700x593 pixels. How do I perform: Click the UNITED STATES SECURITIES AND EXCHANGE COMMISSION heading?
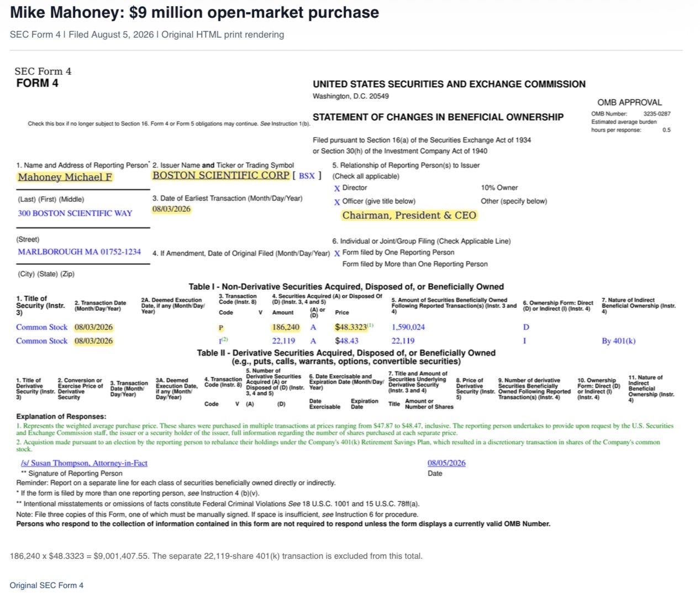449,85
